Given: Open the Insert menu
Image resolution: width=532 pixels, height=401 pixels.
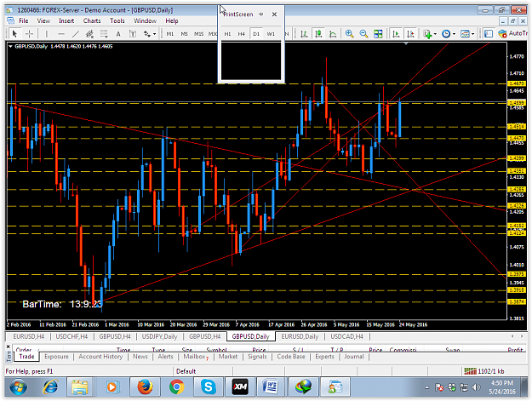Looking at the screenshot, I should [66, 20].
